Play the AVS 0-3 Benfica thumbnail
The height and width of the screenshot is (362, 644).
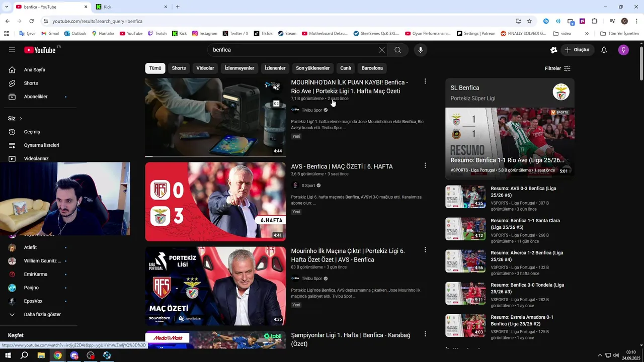(x=215, y=202)
